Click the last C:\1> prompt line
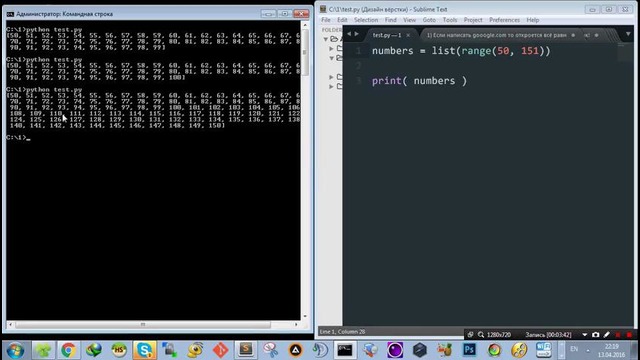 pos(18,138)
